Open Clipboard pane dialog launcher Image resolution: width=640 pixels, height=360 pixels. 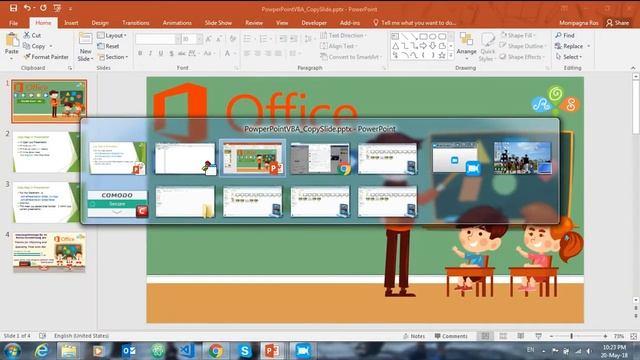tap(70, 68)
